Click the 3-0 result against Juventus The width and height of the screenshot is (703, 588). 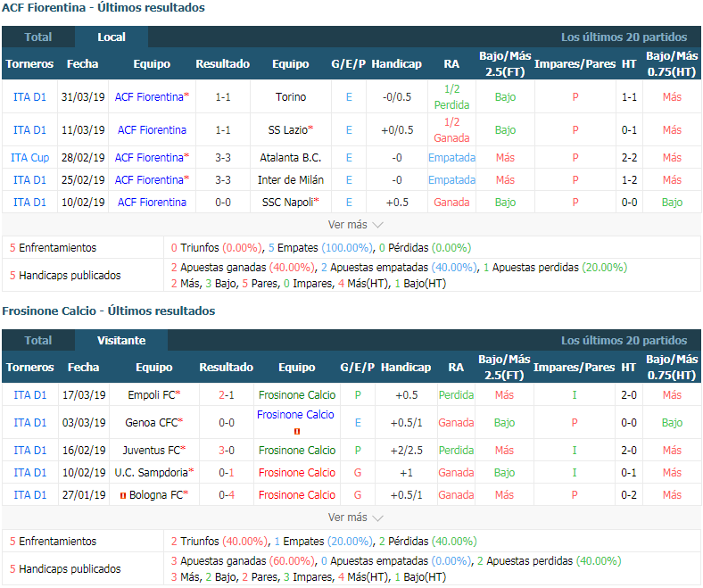point(226,451)
